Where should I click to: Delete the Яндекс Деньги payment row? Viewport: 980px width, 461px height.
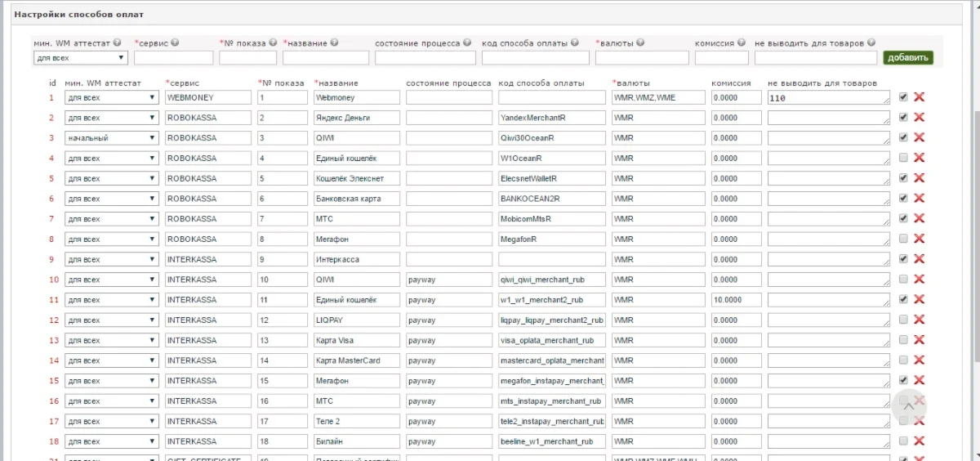click(x=919, y=118)
